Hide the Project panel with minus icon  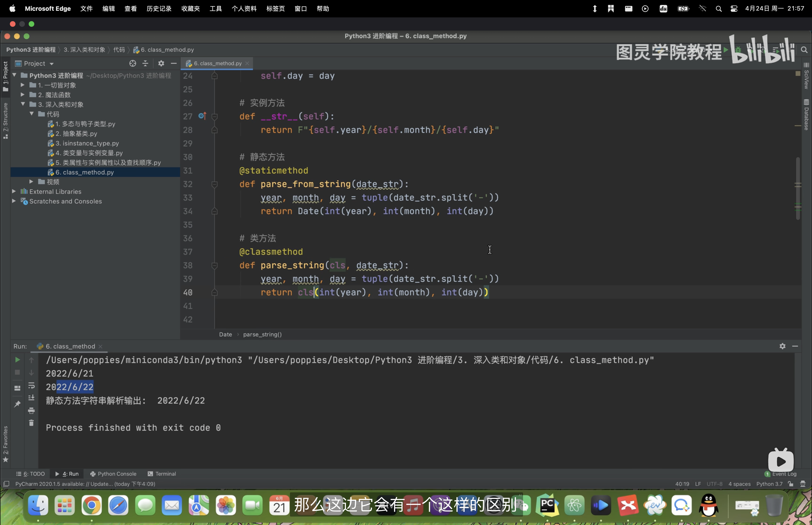click(174, 63)
